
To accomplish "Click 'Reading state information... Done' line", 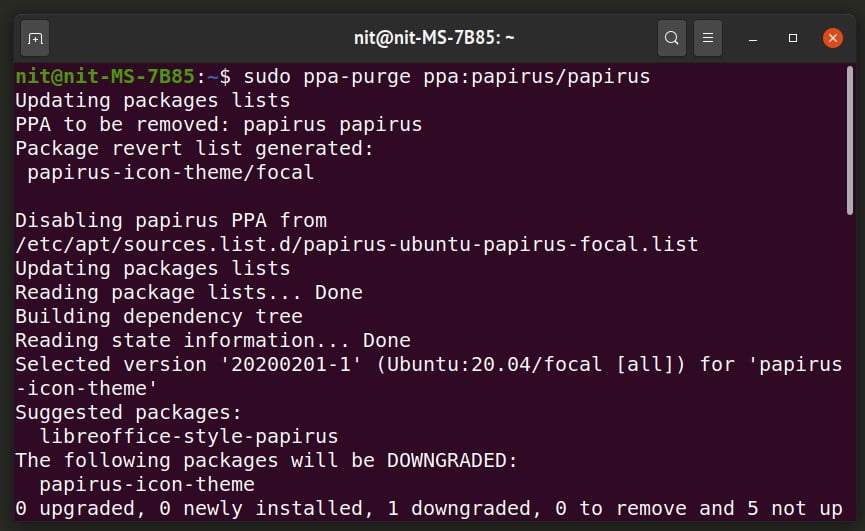I will [213, 341].
